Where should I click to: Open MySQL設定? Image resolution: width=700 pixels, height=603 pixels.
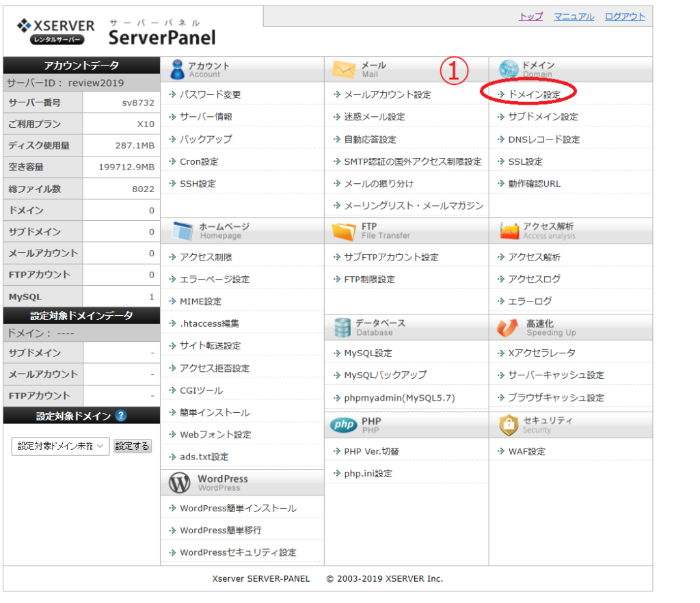point(368,353)
